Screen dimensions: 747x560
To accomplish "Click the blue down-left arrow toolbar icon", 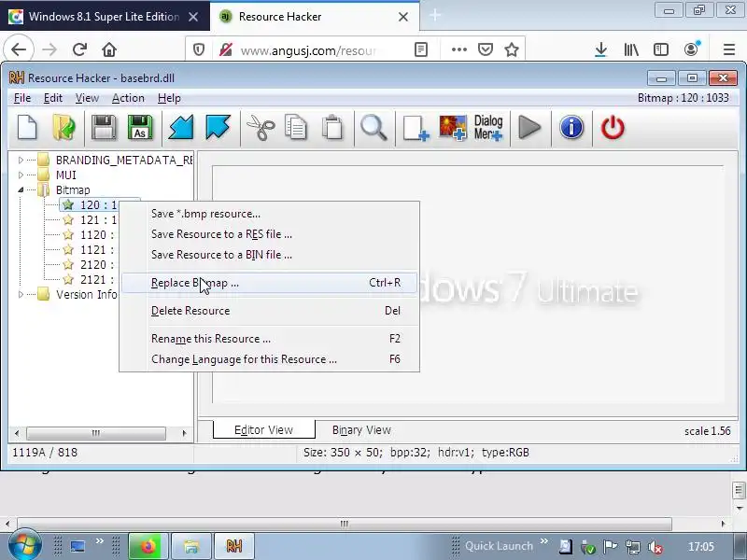I will (181, 128).
